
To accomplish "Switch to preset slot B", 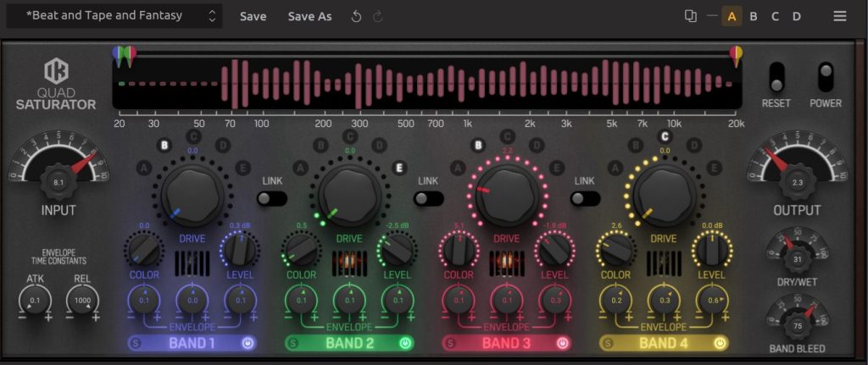I will [753, 16].
